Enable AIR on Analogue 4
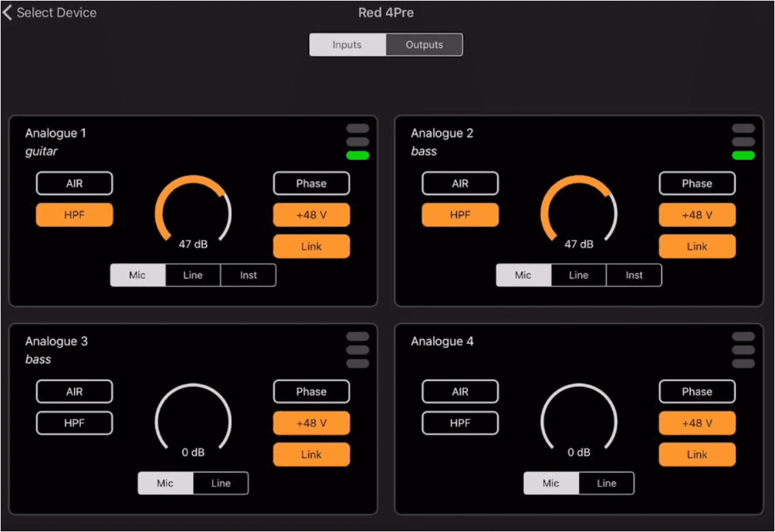Image resolution: width=775 pixels, height=532 pixels. [460, 392]
